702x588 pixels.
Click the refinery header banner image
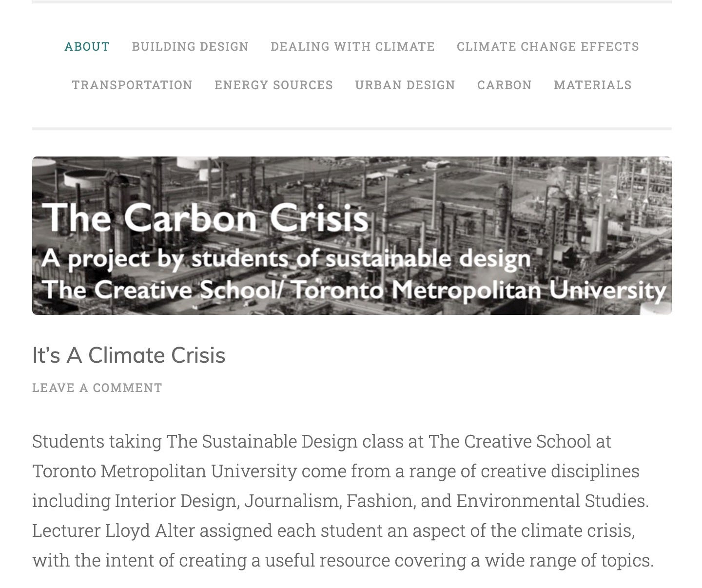(351, 235)
